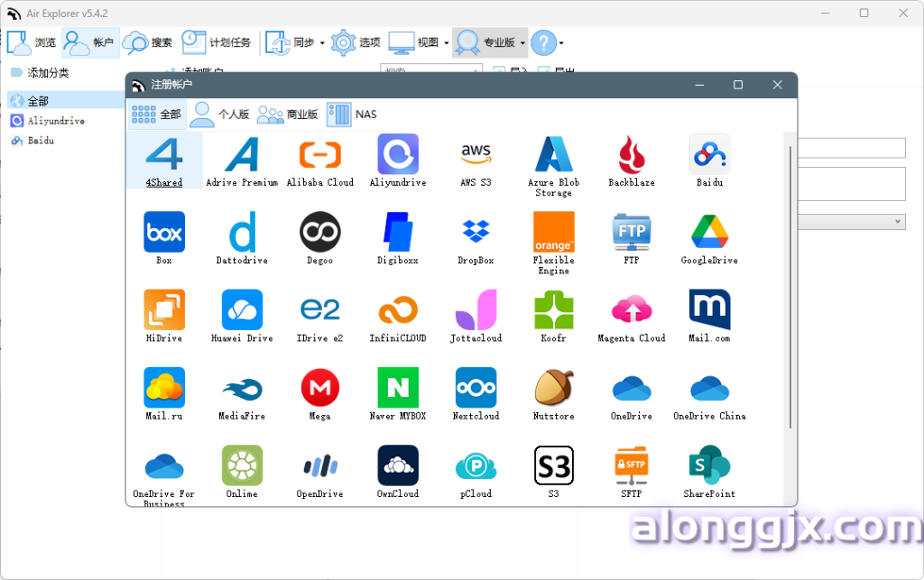Pick the DropBox cloud icon
The width and height of the screenshot is (924, 580).
tap(476, 233)
